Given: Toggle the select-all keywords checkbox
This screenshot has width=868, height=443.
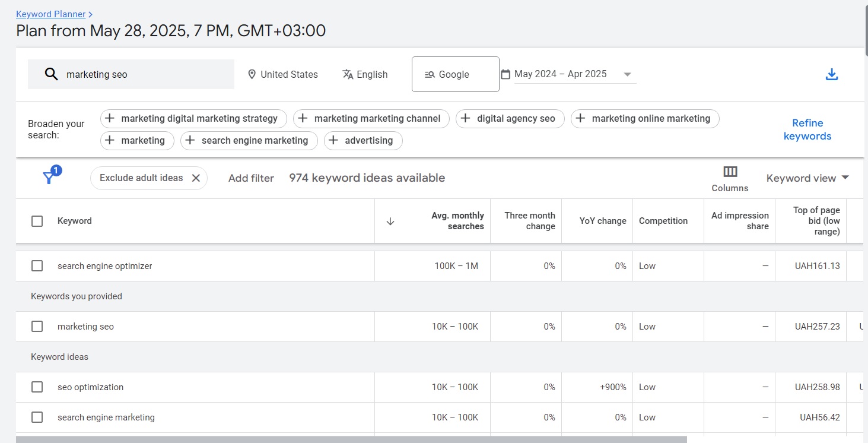Looking at the screenshot, I should (37, 221).
